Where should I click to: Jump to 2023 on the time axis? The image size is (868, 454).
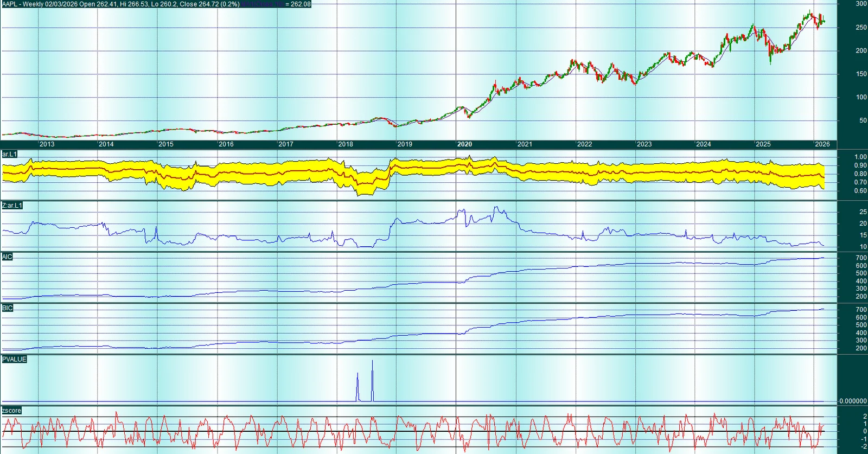644,144
